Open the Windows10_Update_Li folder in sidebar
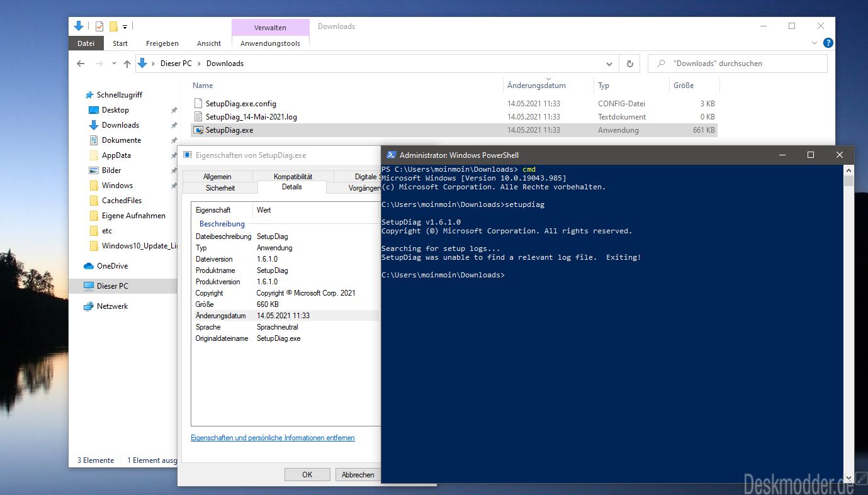 tap(139, 246)
